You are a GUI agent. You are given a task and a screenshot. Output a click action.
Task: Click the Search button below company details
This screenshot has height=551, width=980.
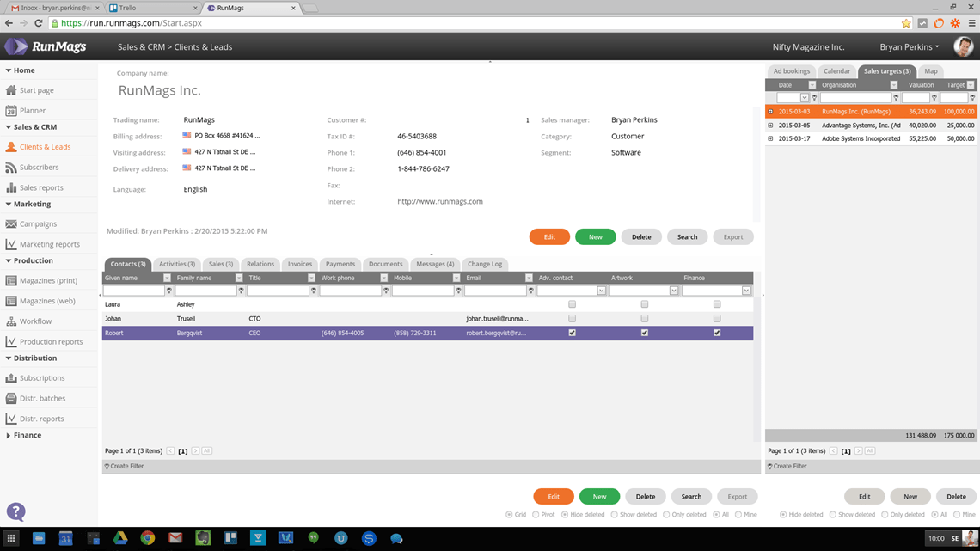pyautogui.click(x=687, y=236)
